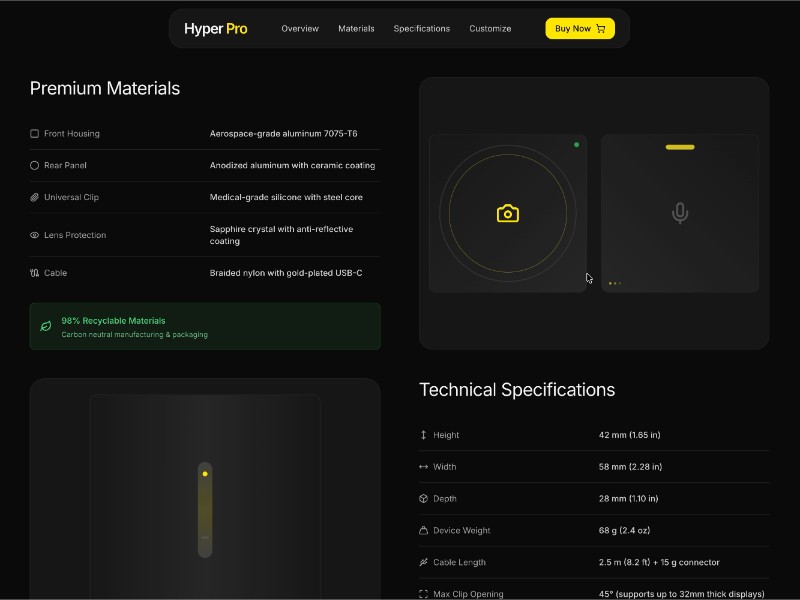Open the Customize section
The width and height of the screenshot is (800, 600).
(490, 29)
